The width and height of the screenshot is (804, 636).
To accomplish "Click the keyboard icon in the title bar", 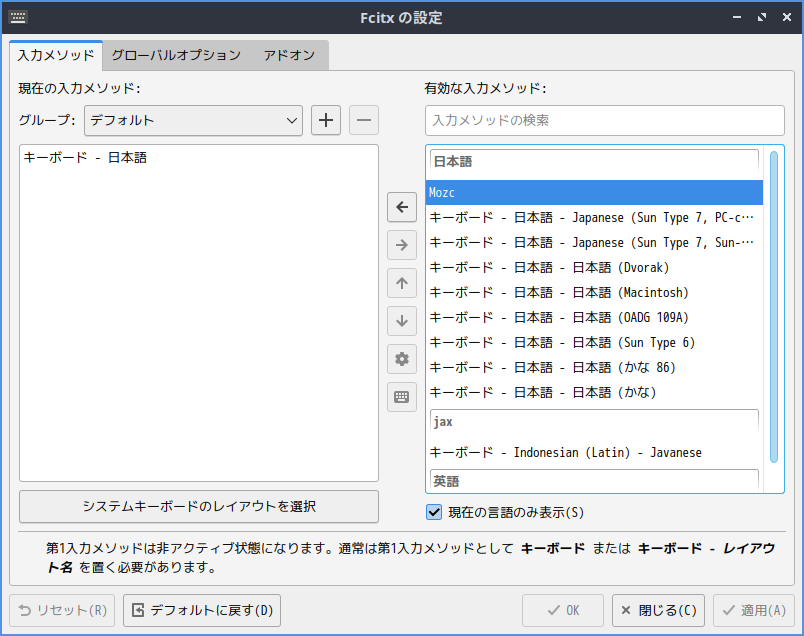I will (x=18, y=17).
